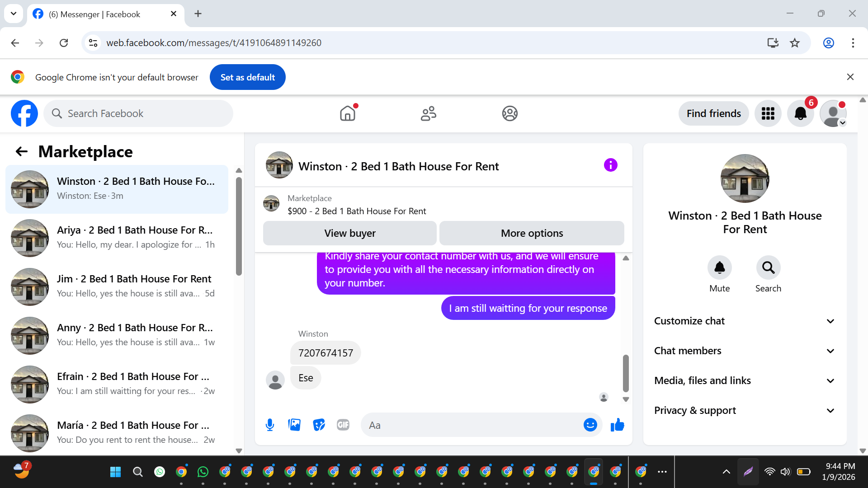
Task: Click the conversation list scrollbar
Action: point(239,226)
